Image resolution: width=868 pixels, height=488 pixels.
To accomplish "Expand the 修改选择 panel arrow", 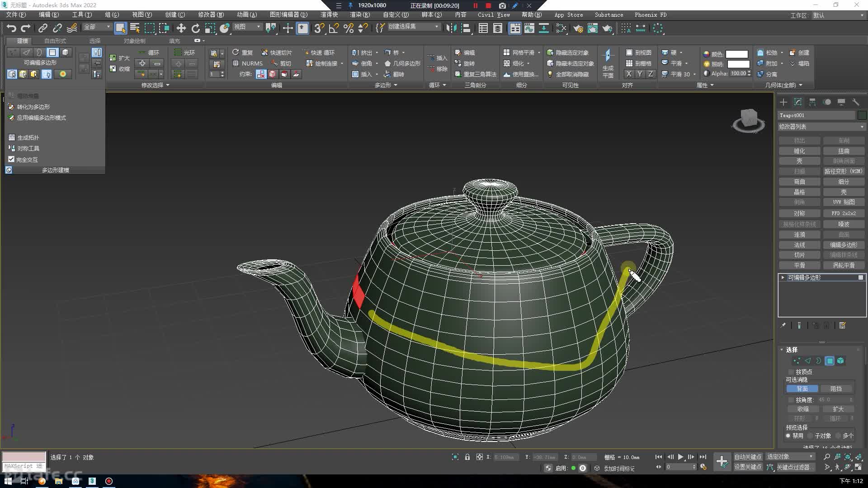I will click(168, 85).
